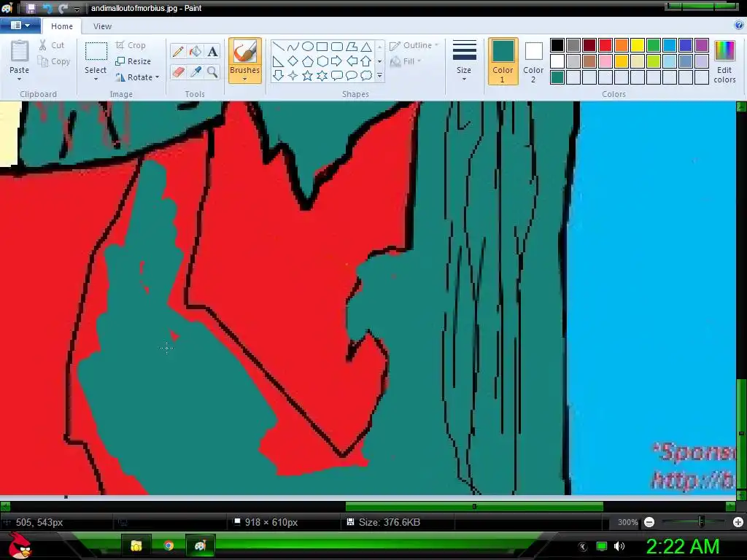Open Chrome from taskbar

pyautogui.click(x=169, y=545)
